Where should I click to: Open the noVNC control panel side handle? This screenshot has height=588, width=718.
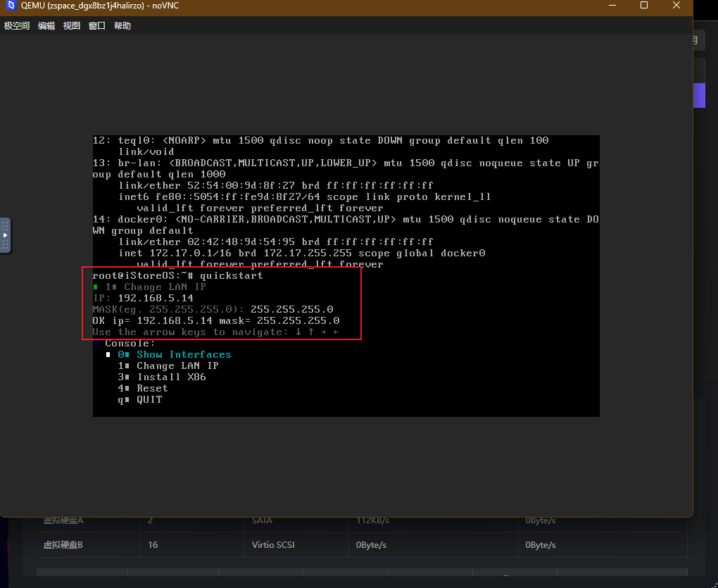point(6,235)
